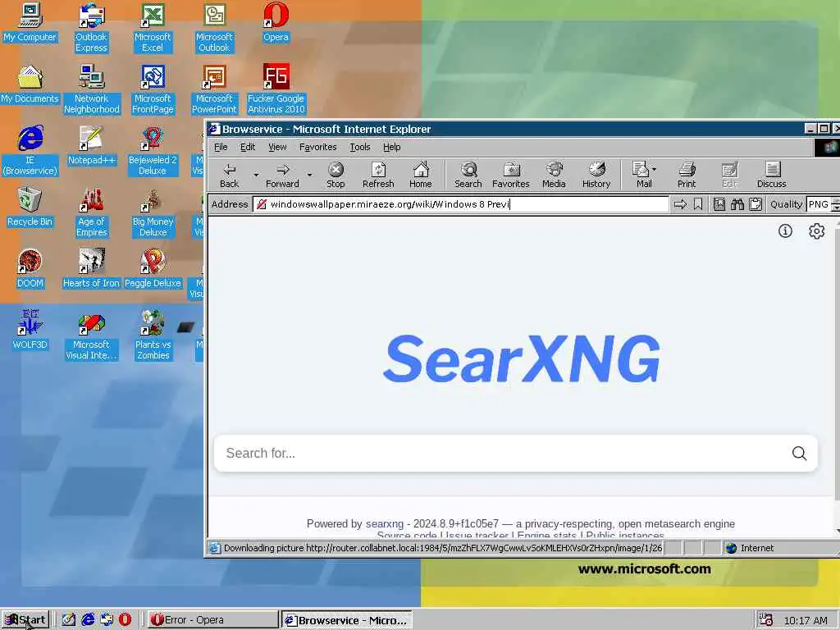Open the searxng link in footer

pos(385,523)
